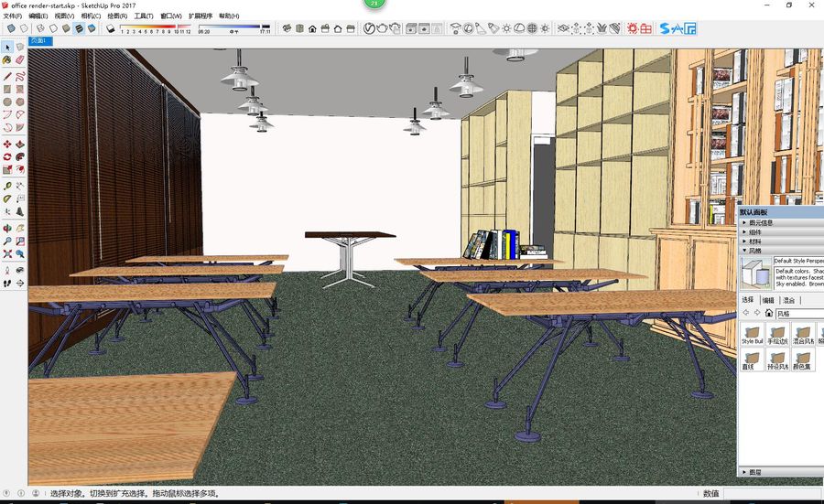The width and height of the screenshot is (824, 504).
Task: Select the Rotate tool
Action: [7, 156]
